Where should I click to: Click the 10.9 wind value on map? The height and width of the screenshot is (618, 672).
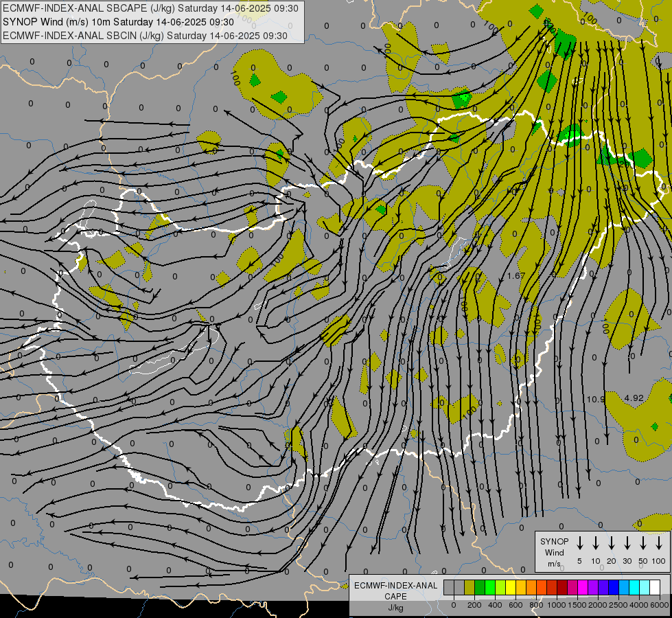(595, 399)
